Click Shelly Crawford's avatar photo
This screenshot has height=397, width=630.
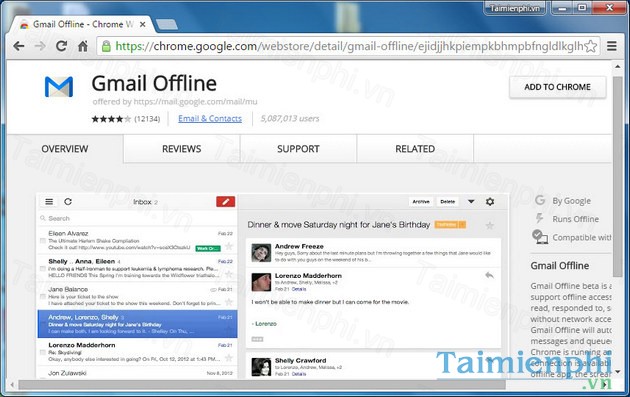point(261,367)
